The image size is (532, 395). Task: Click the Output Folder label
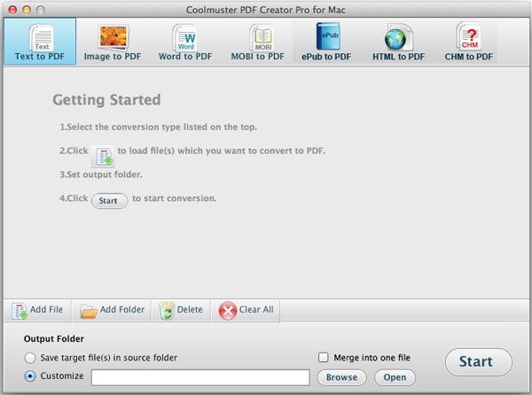[54, 339]
